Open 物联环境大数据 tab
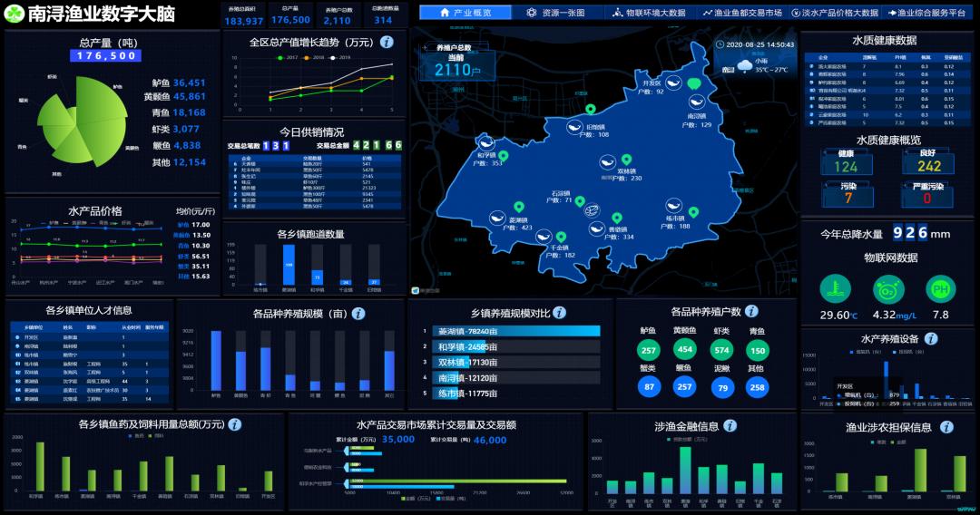The width and height of the screenshot is (980, 515). tap(649, 13)
